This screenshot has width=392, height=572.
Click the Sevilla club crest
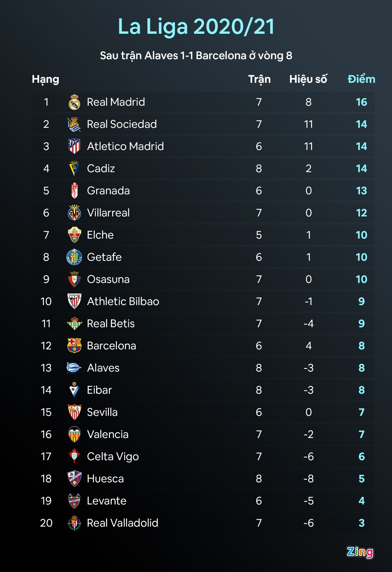pyautogui.click(x=74, y=412)
